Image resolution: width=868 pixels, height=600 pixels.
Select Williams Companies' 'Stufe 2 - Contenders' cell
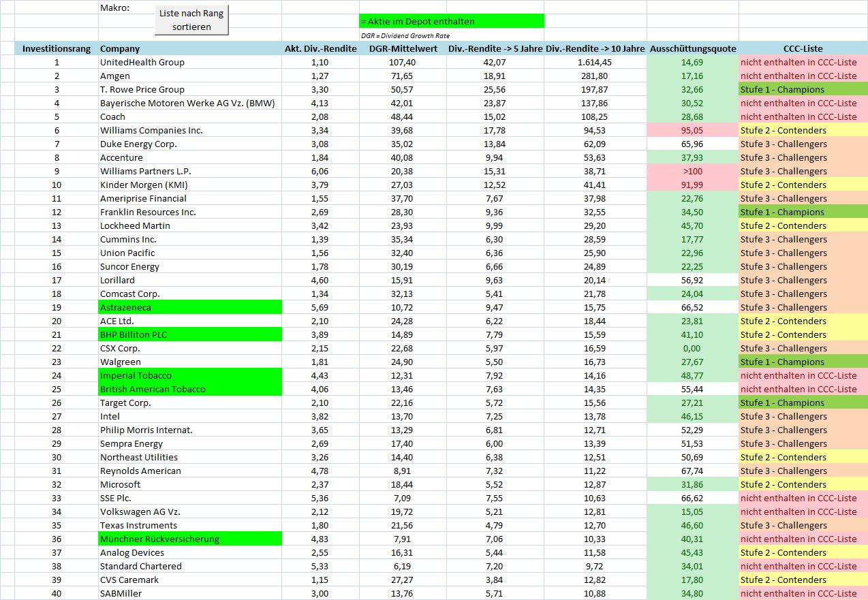tap(803, 130)
